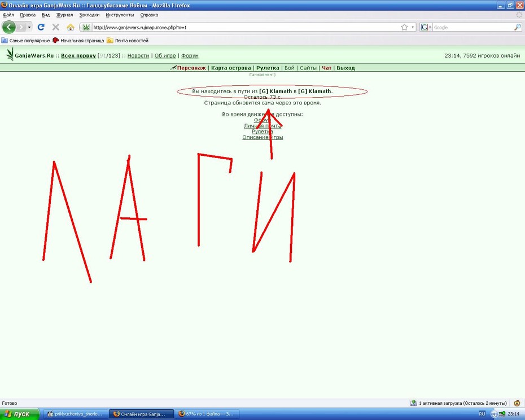The image size is (525, 420).
Task: Bookmark this page with the star icon
Action: click(404, 27)
